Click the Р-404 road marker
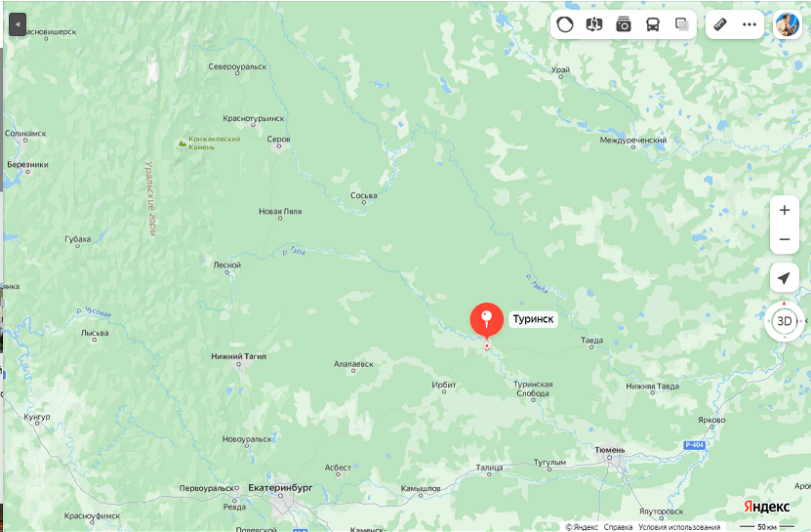This screenshot has width=811, height=532. point(694,445)
